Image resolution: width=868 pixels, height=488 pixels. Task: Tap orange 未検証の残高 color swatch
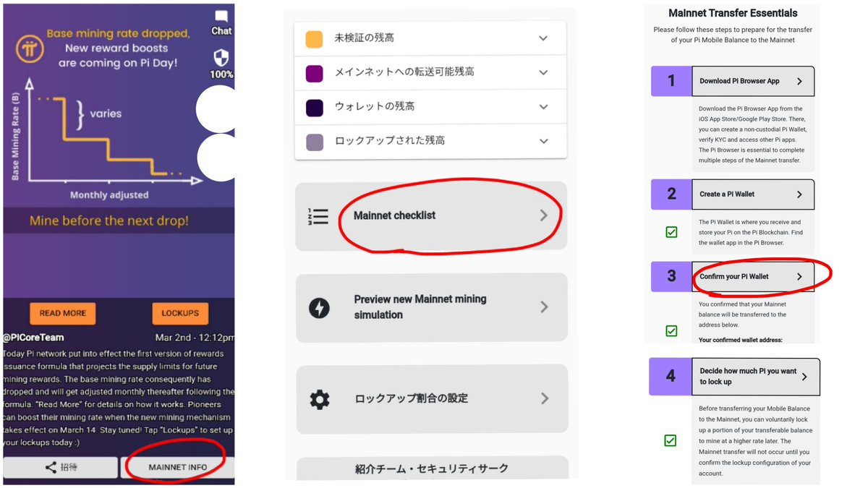click(x=314, y=39)
